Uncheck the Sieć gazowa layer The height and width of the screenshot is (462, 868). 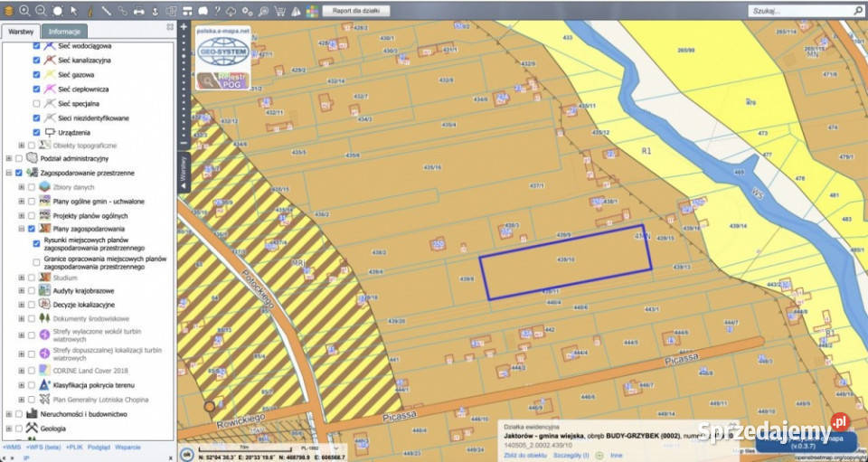pyautogui.click(x=36, y=74)
